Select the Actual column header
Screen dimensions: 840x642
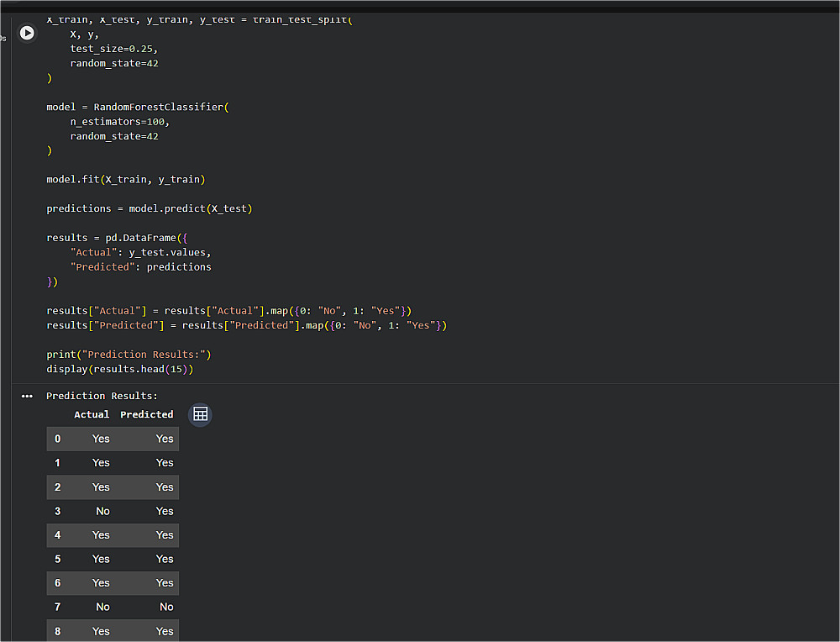[92, 414]
